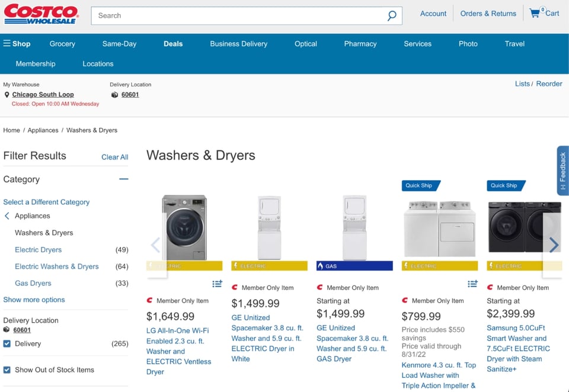The height and width of the screenshot is (392, 569).
Task: Click Select a Different Category link
Action: (x=46, y=202)
